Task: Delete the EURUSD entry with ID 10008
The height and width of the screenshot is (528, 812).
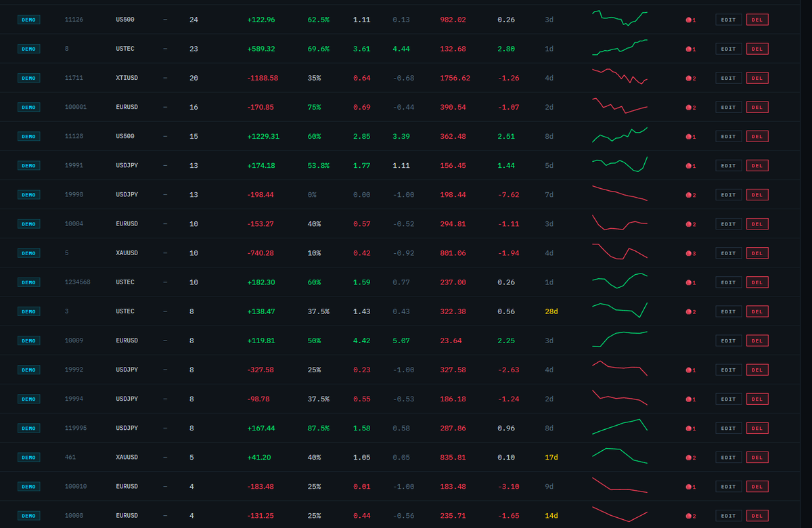Action: [757, 515]
